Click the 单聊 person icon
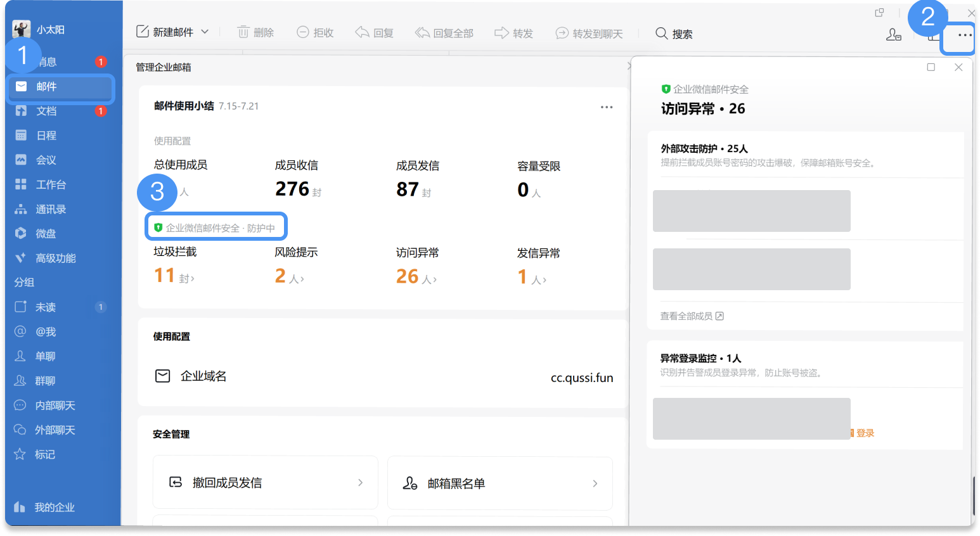 20,356
